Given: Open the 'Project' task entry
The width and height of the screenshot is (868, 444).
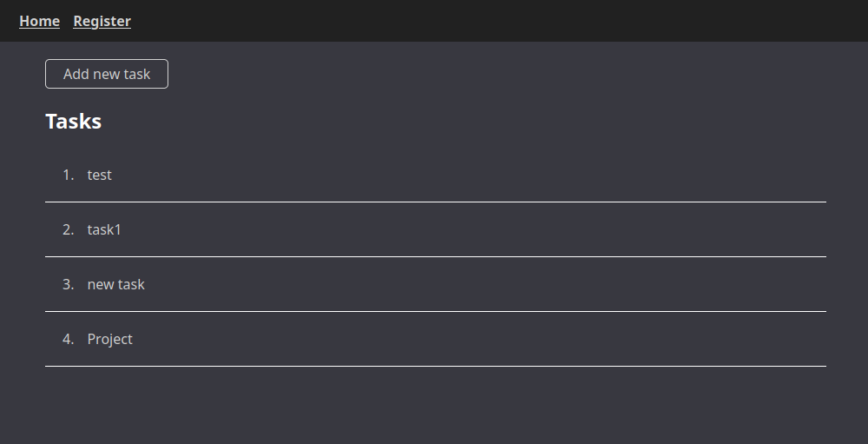Looking at the screenshot, I should (x=110, y=339).
